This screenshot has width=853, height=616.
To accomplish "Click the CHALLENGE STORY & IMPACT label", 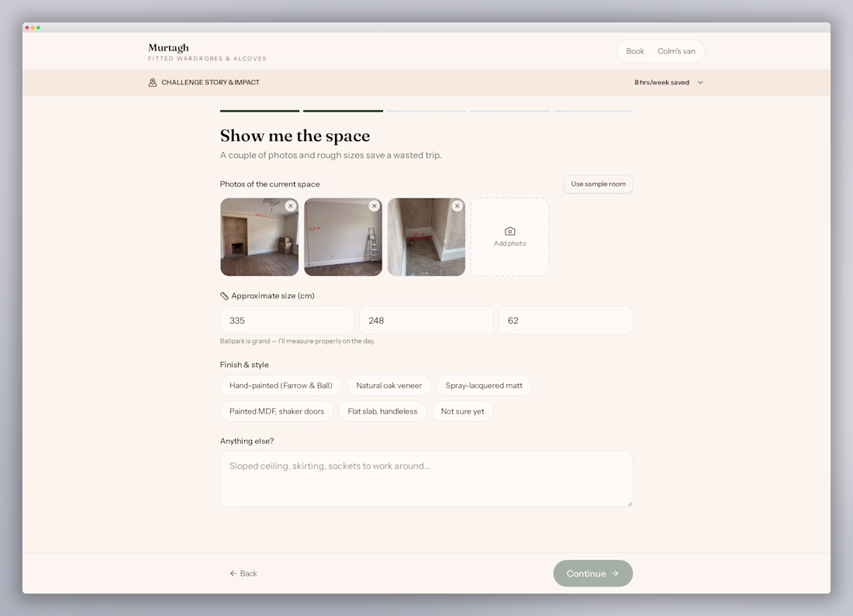I will [x=210, y=83].
